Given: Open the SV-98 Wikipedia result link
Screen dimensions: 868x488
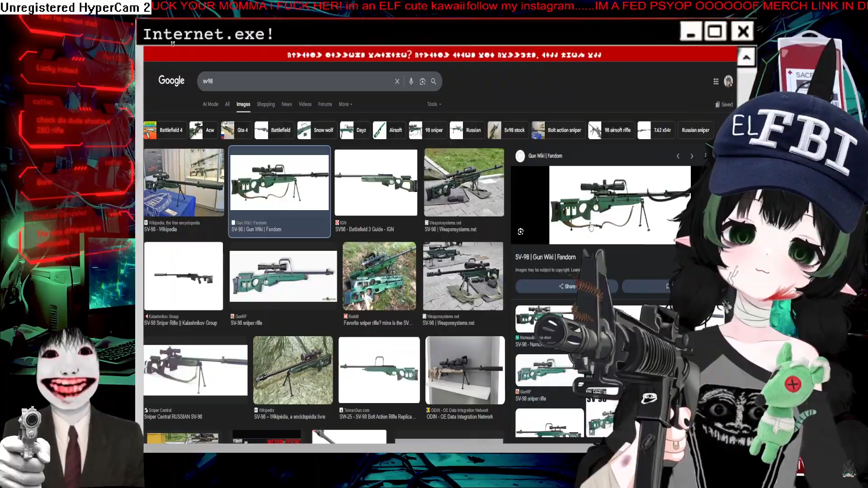Looking at the screenshot, I should (x=160, y=230).
